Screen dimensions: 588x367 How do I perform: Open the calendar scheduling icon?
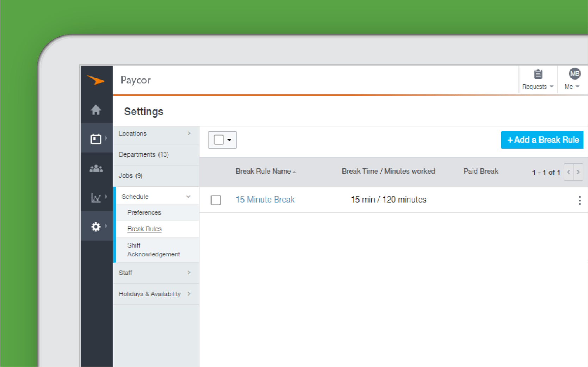point(96,139)
